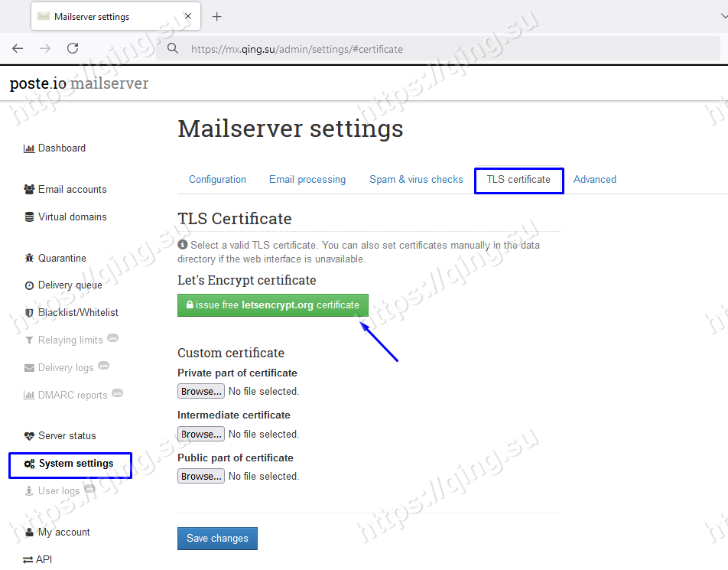Screen dimensions: 728x570
Task: Click the Blacklist/Whitelist shield icon
Action: click(29, 313)
